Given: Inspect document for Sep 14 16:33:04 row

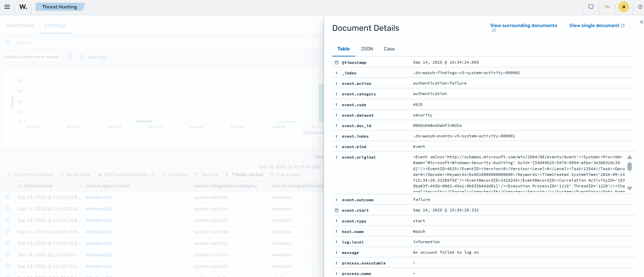Looking at the screenshot, I should click(x=8, y=255).
